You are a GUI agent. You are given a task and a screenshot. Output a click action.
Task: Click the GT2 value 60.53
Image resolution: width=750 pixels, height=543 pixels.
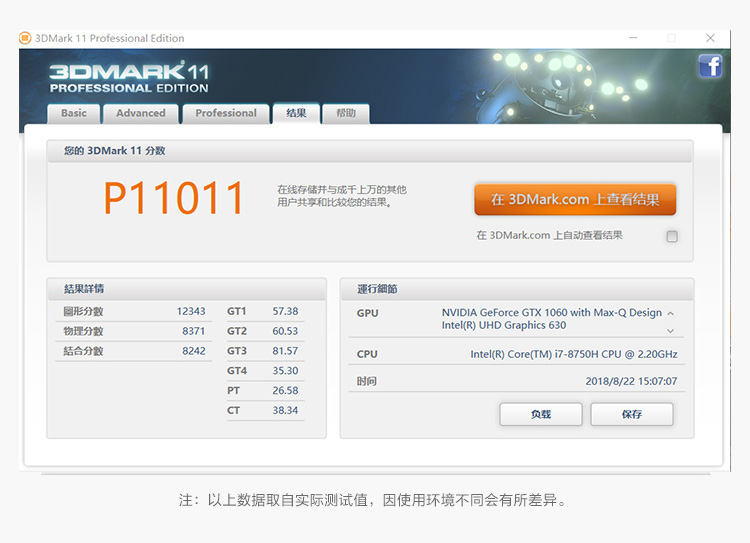[285, 331]
